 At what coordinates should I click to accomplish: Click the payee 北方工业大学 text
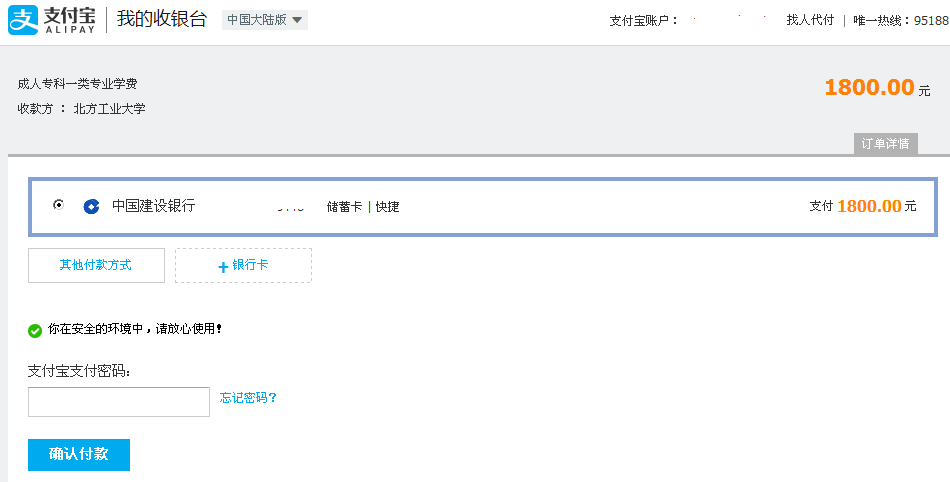[x=109, y=109]
